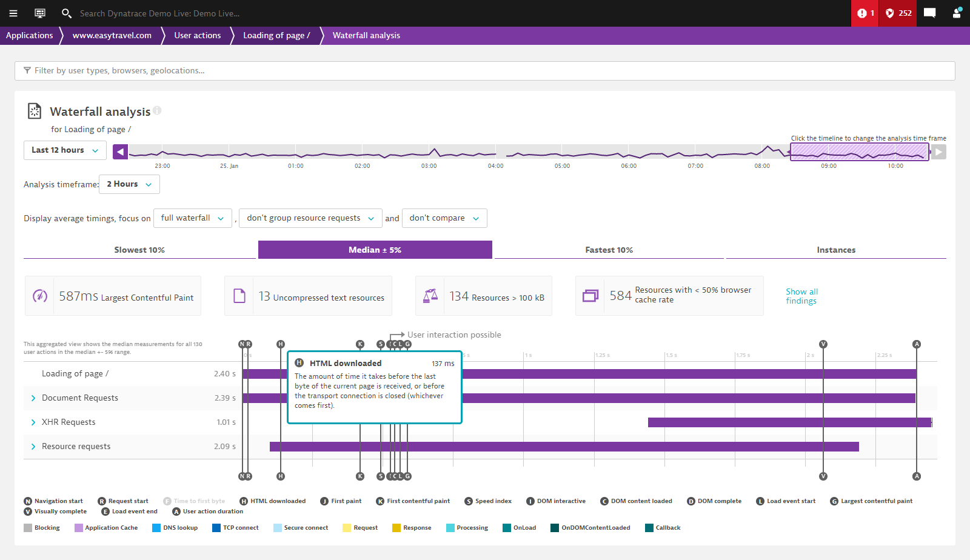Enable the Time to first byte marker

coord(194,501)
